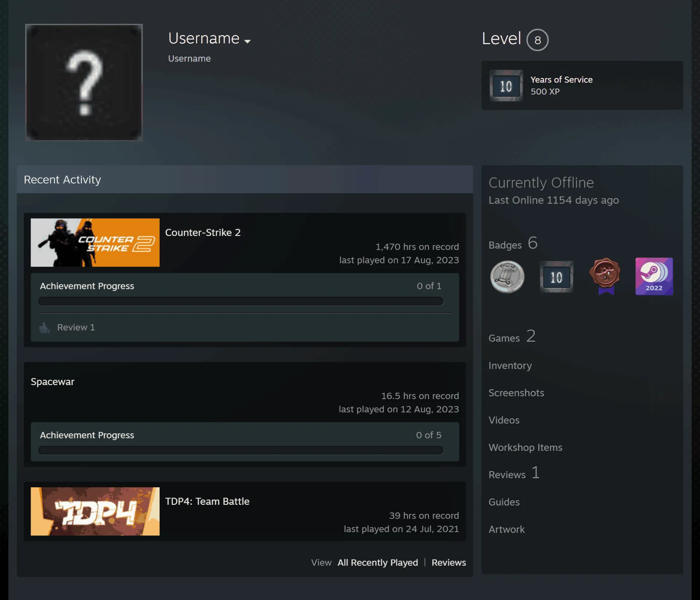Click the Spacewar achievement progress bar

click(241, 450)
